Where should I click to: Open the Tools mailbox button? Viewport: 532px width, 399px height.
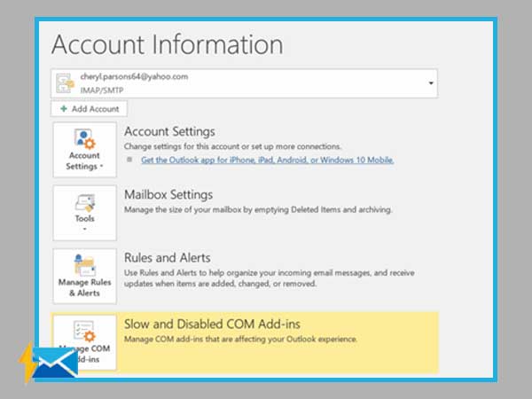click(84, 213)
